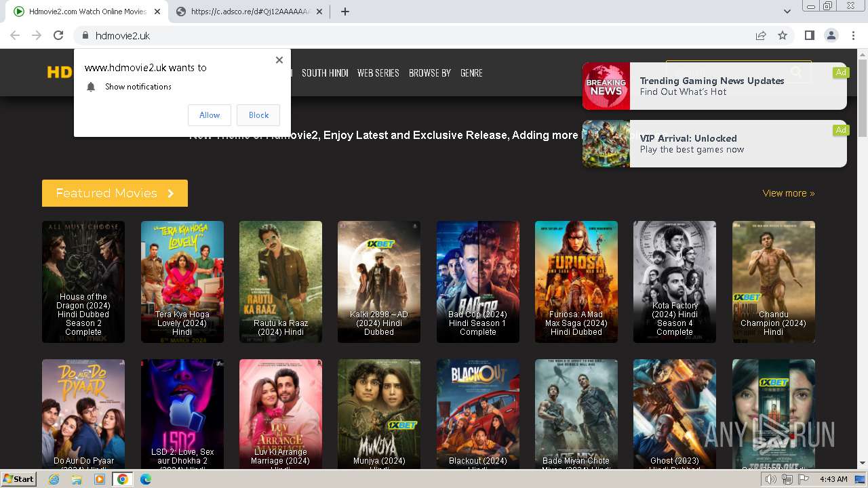Image resolution: width=868 pixels, height=488 pixels.
Task: Go back with the browser back arrow
Action: click(15, 35)
